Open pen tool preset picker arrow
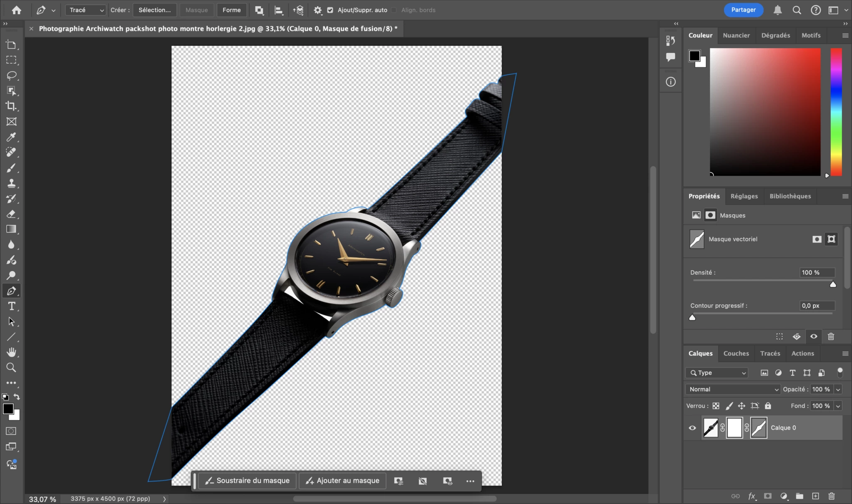Image resolution: width=852 pixels, height=504 pixels. point(53,10)
